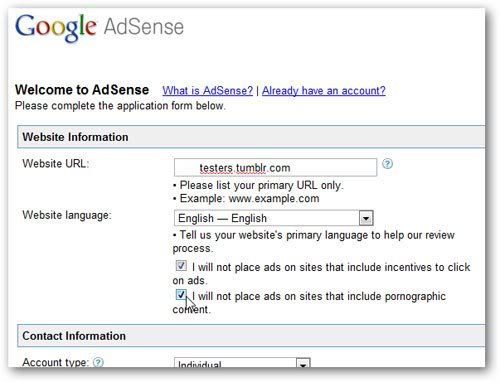Viewport: 500px width, 382px height.
Task: Toggle the pornographic content checkbox
Action: (x=181, y=295)
